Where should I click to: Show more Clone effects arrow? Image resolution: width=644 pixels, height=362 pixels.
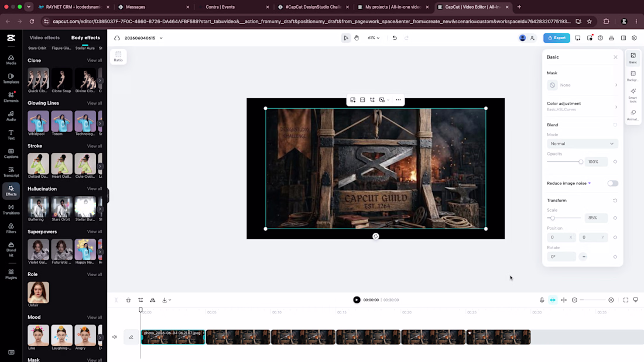(x=100, y=81)
